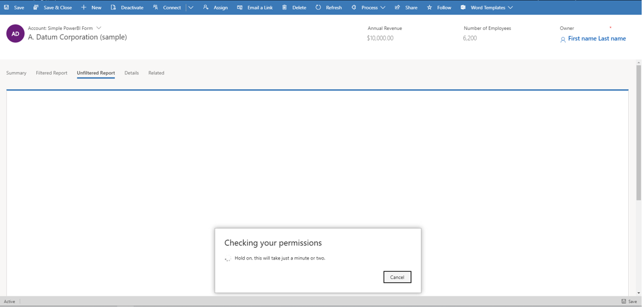Cancel the permissions check dialog
Image resolution: width=644 pixels, height=307 pixels.
click(397, 277)
